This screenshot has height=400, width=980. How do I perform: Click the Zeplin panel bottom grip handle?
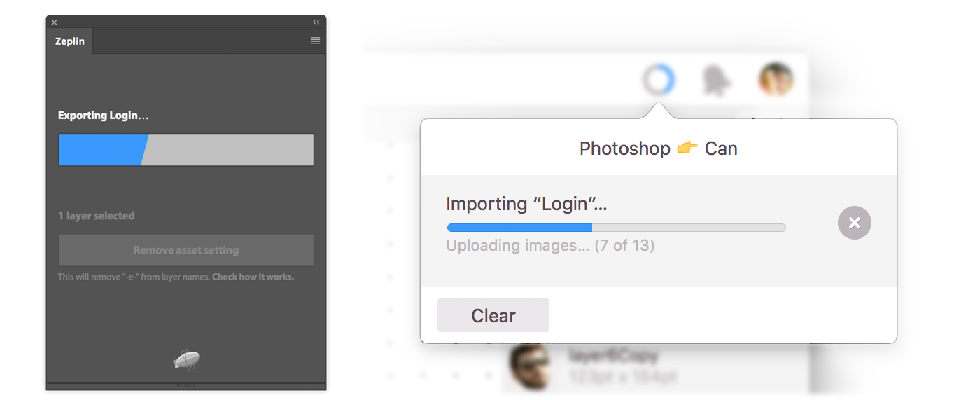pyautogui.click(x=186, y=386)
